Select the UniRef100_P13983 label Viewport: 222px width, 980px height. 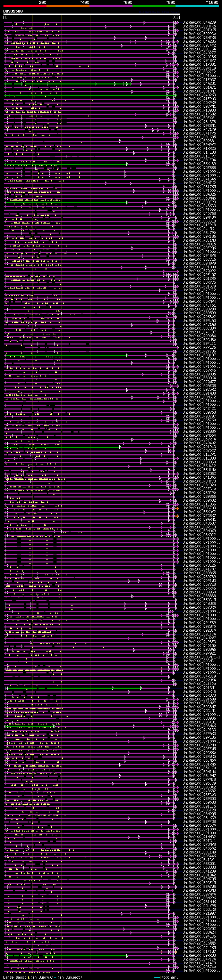pyautogui.click(x=199, y=110)
